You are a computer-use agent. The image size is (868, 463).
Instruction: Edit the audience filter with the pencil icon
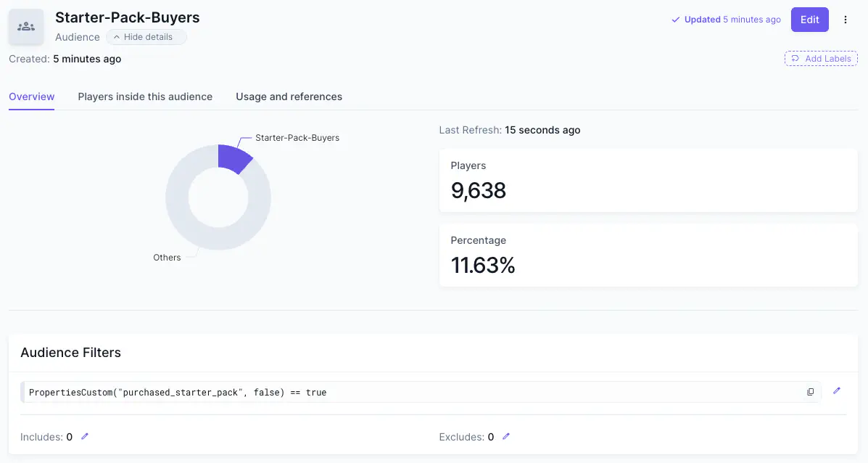(836, 391)
